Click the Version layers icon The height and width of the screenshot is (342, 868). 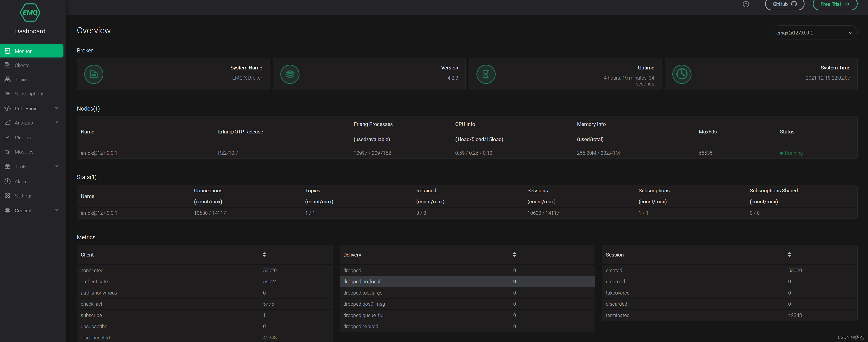coord(290,74)
